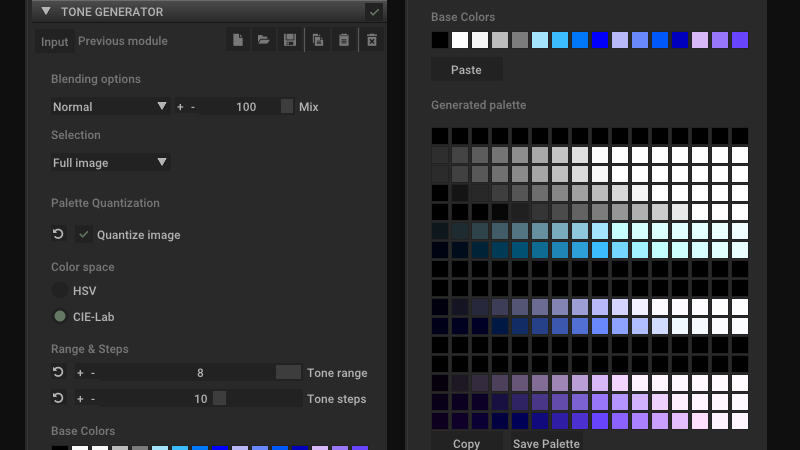Click the delete/reset module icon
Screen dimensions: 800x450
coord(372,41)
